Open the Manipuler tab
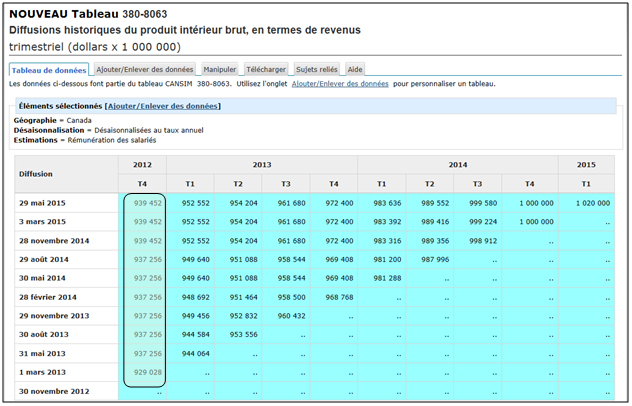The height and width of the screenshot is (406, 632). [220, 70]
